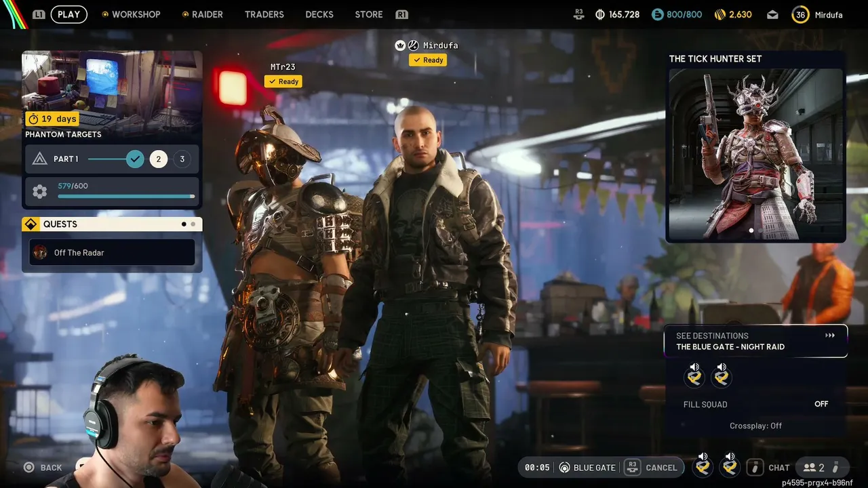Cancel matchmaking with the CANCEL button
Image resolution: width=868 pixels, height=488 pixels.
click(x=661, y=468)
